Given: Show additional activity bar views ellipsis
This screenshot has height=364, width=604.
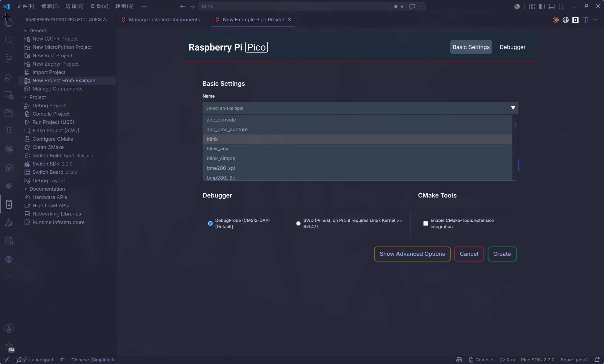Looking at the screenshot, I should point(9,277).
